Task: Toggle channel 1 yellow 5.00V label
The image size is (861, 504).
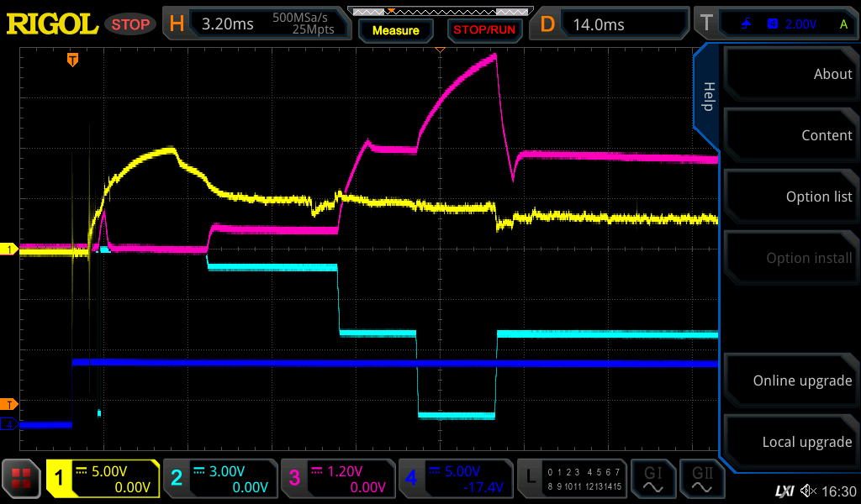Action: click(103, 479)
